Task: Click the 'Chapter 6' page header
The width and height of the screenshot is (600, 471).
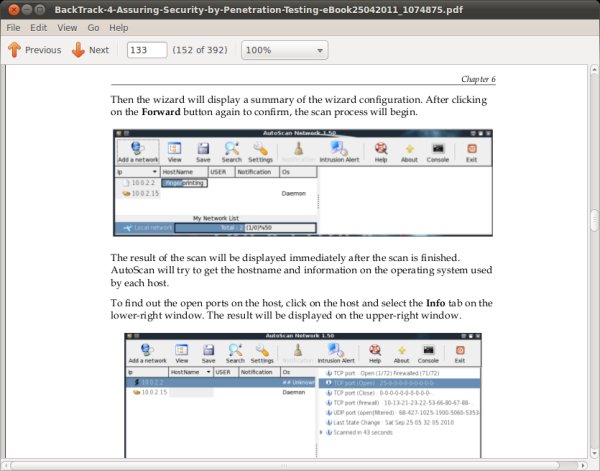Action: [478, 79]
